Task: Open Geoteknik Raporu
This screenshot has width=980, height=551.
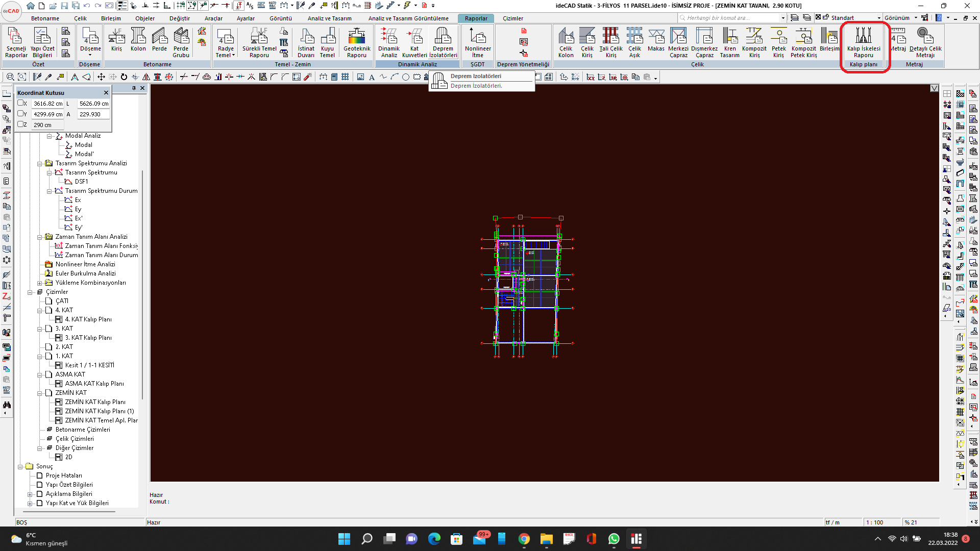Action: [x=357, y=42]
